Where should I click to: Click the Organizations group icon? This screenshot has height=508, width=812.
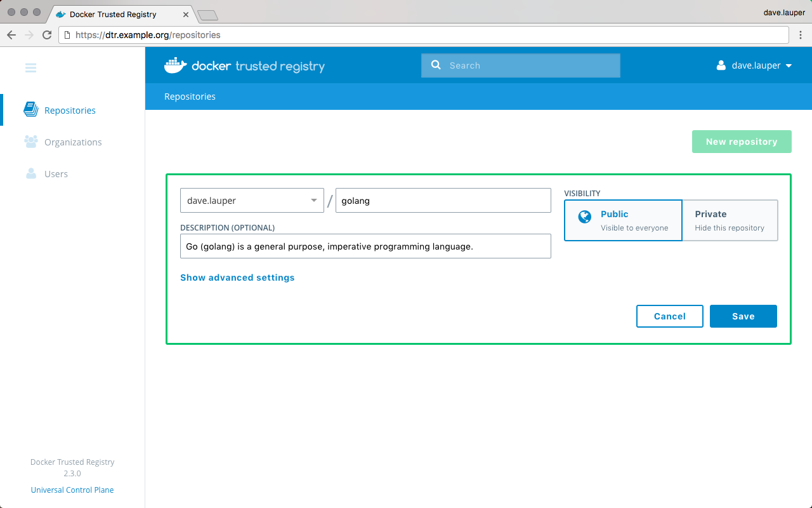click(x=30, y=142)
